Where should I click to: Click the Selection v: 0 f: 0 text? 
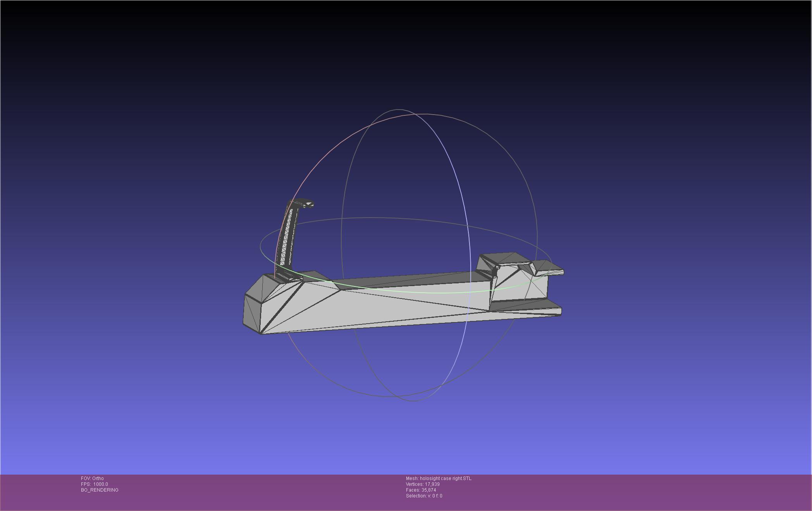coord(424,496)
